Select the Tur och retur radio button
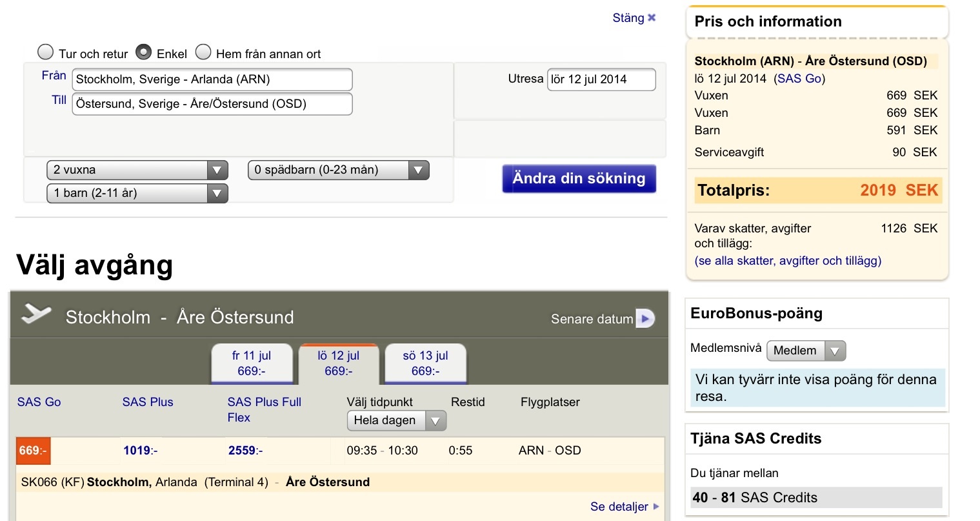 tap(46, 52)
